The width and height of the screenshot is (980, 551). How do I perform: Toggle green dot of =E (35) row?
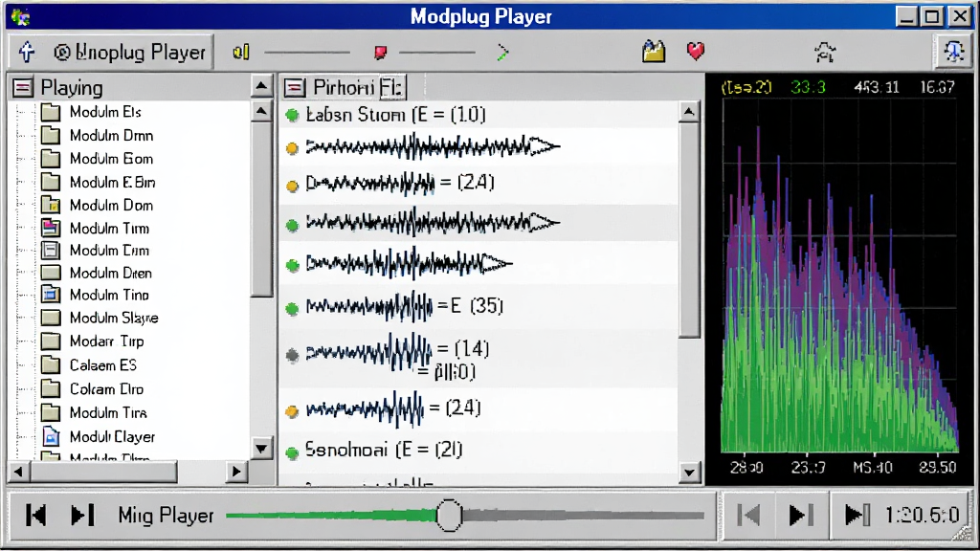point(292,309)
